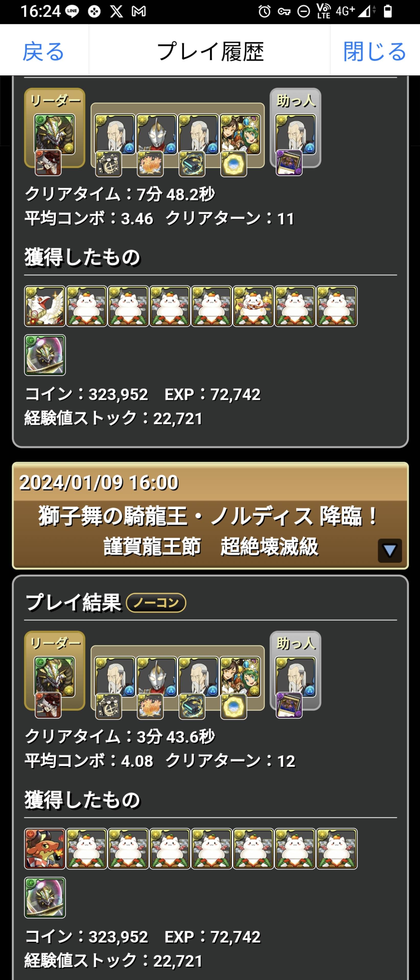Open the dragon orb reward in first result
The height and width of the screenshot is (980, 420).
45,355
